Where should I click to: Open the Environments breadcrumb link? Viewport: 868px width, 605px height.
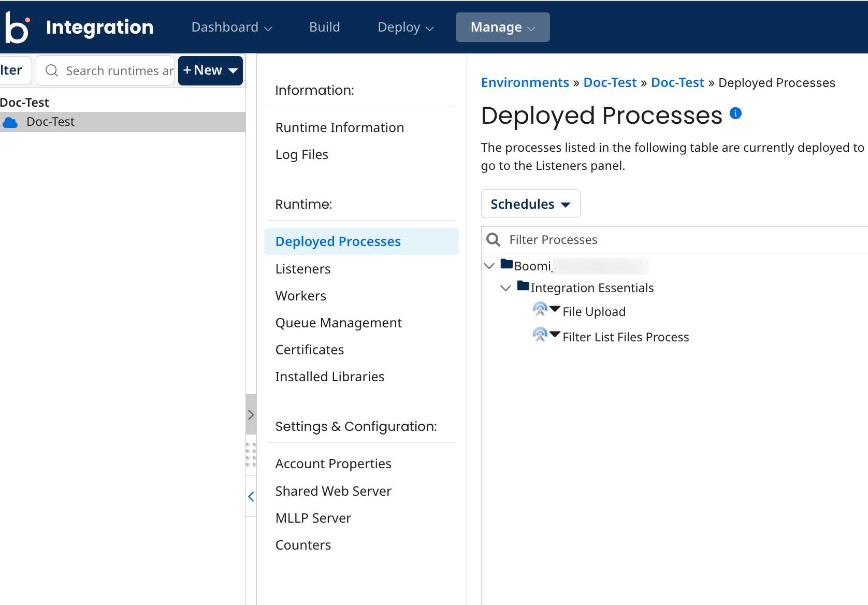pos(525,82)
